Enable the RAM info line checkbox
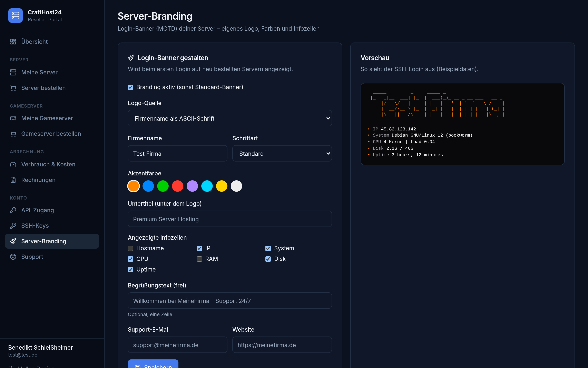 [x=199, y=259]
